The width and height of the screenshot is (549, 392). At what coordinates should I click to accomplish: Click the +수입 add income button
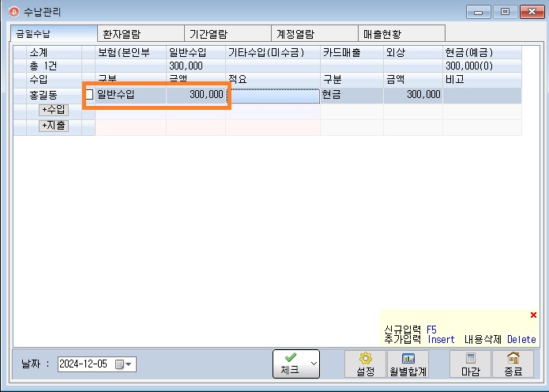[x=54, y=111]
